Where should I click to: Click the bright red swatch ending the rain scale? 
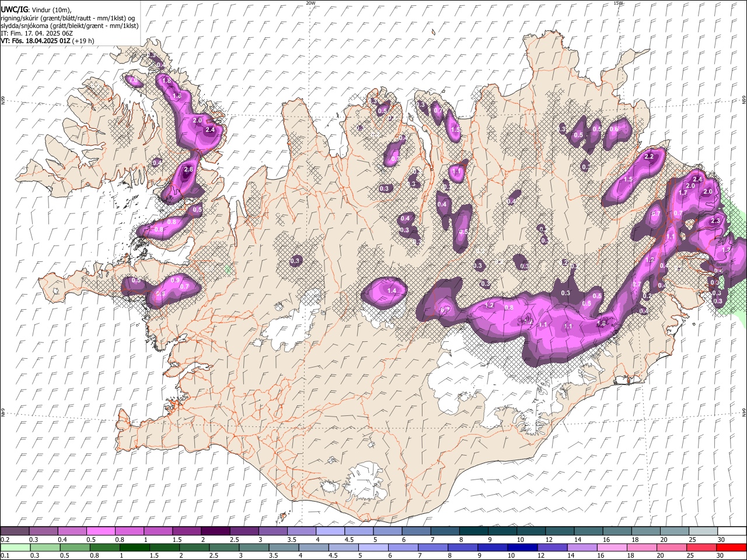pos(732,548)
